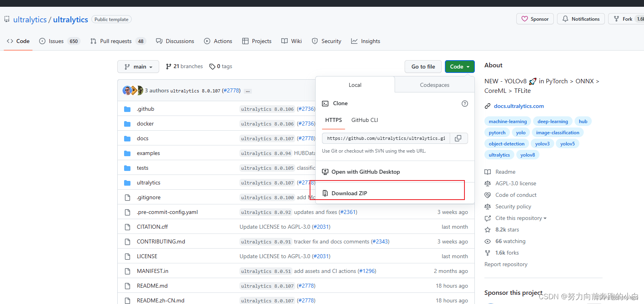Click the machine-learning topic tag
The image size is (644, 304).
[x=508, y=122]
